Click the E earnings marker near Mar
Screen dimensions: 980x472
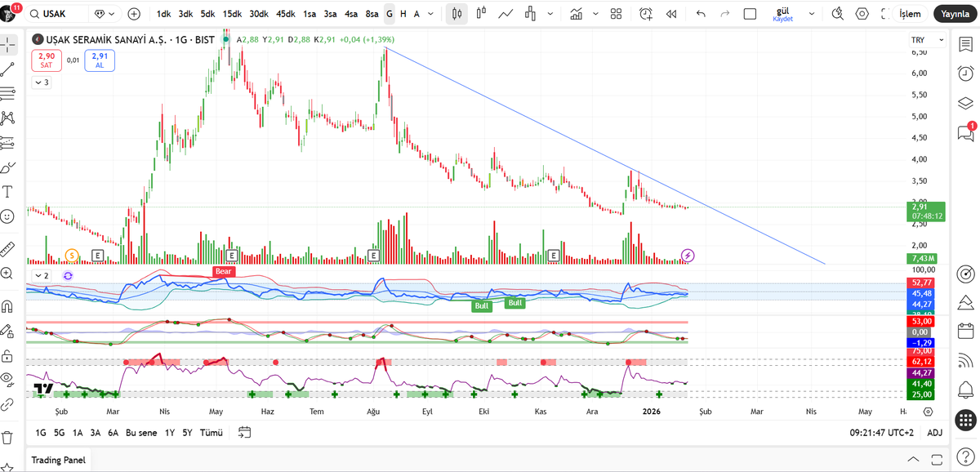tap(98, 256)
